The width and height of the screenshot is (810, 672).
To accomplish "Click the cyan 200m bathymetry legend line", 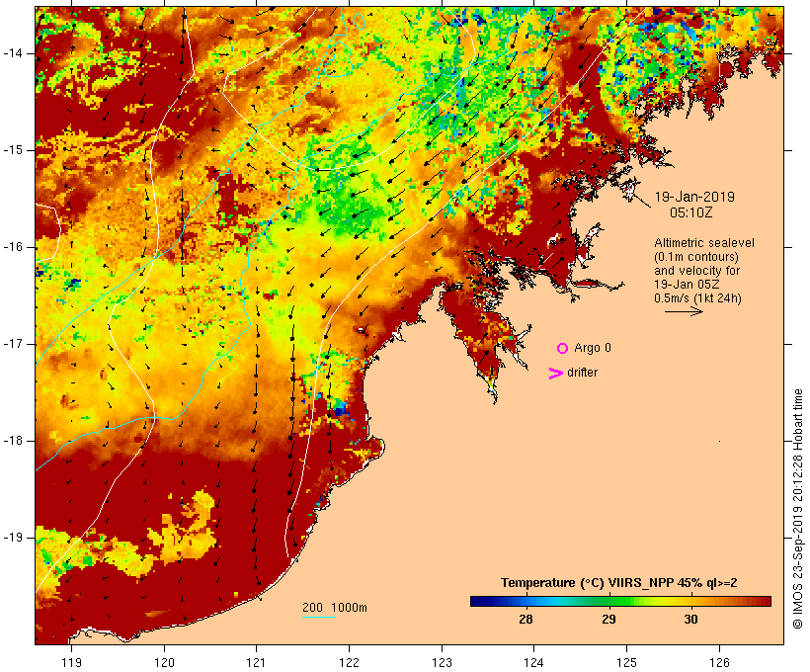I will pos(319,617).
